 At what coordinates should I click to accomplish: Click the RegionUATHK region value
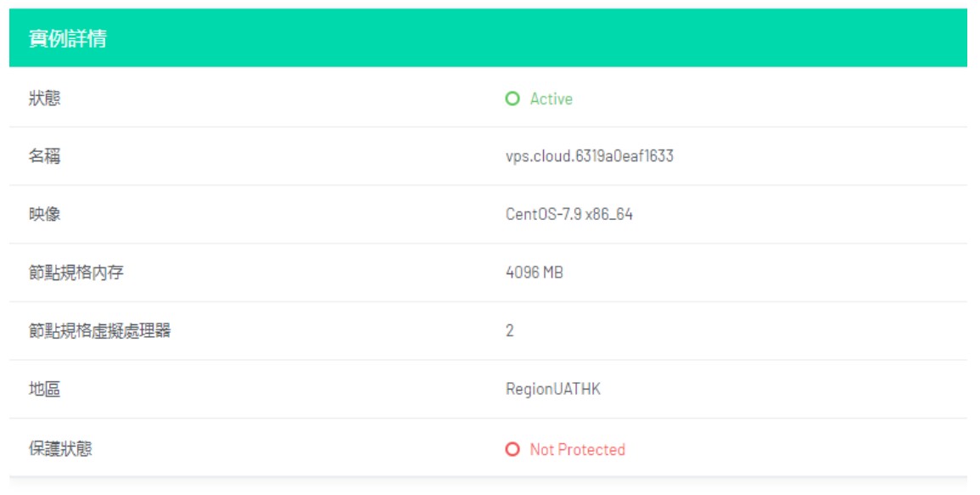coord(552,390)
